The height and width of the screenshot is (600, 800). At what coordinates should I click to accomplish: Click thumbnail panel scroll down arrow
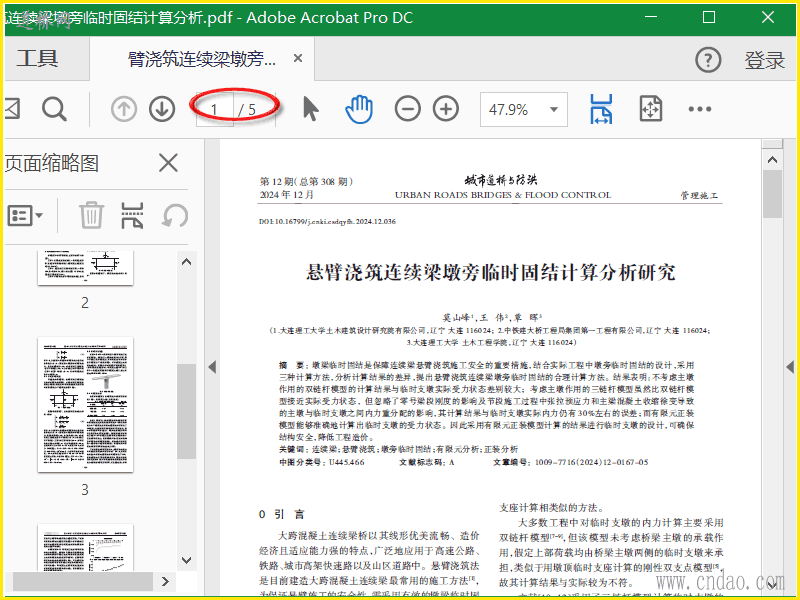click(x=187, y=560)
